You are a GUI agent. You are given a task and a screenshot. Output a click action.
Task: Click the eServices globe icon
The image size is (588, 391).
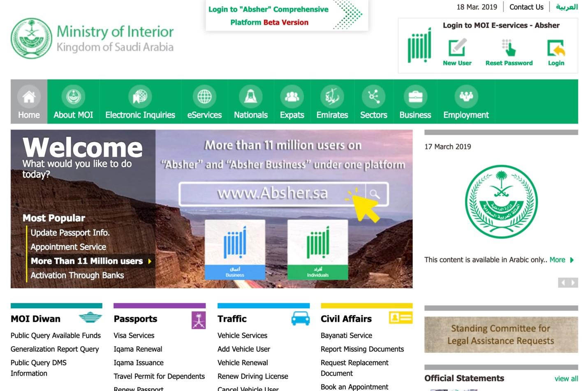204,97
